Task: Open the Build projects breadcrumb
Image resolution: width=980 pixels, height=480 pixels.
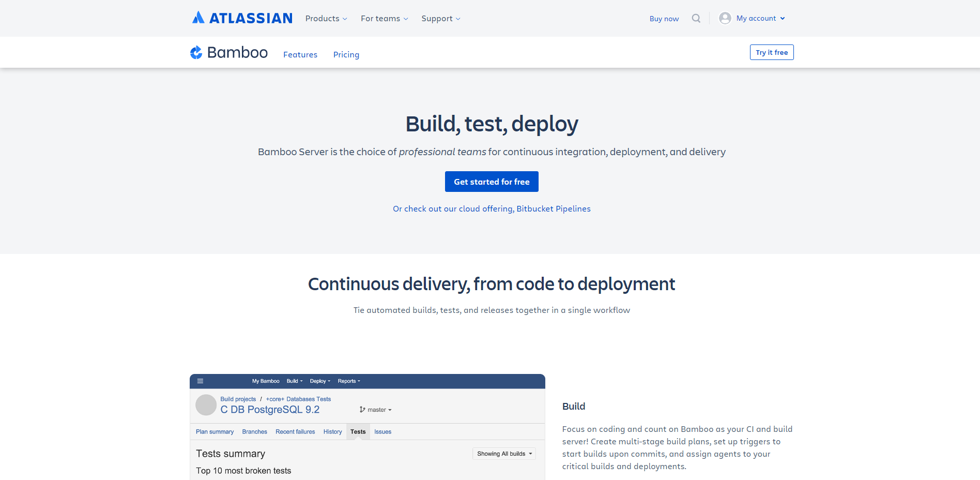Action: [x=238, y=399]
